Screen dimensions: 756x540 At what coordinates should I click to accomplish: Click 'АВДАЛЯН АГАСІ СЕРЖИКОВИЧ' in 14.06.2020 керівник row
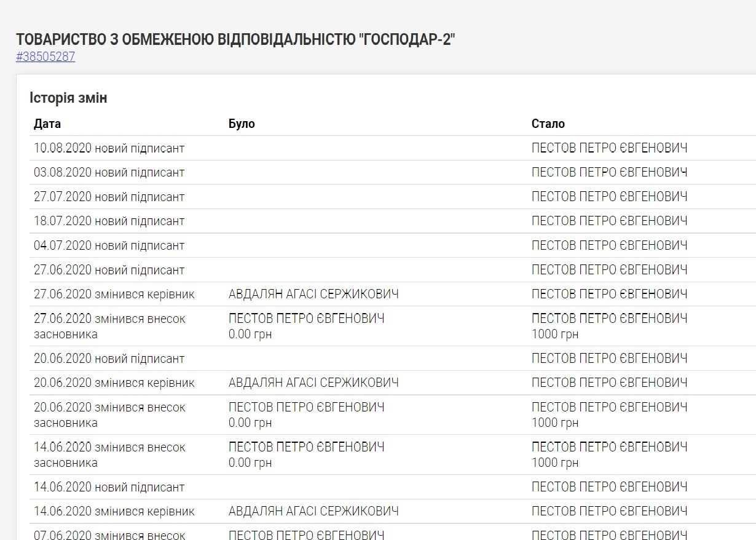[x=313, y=512]
